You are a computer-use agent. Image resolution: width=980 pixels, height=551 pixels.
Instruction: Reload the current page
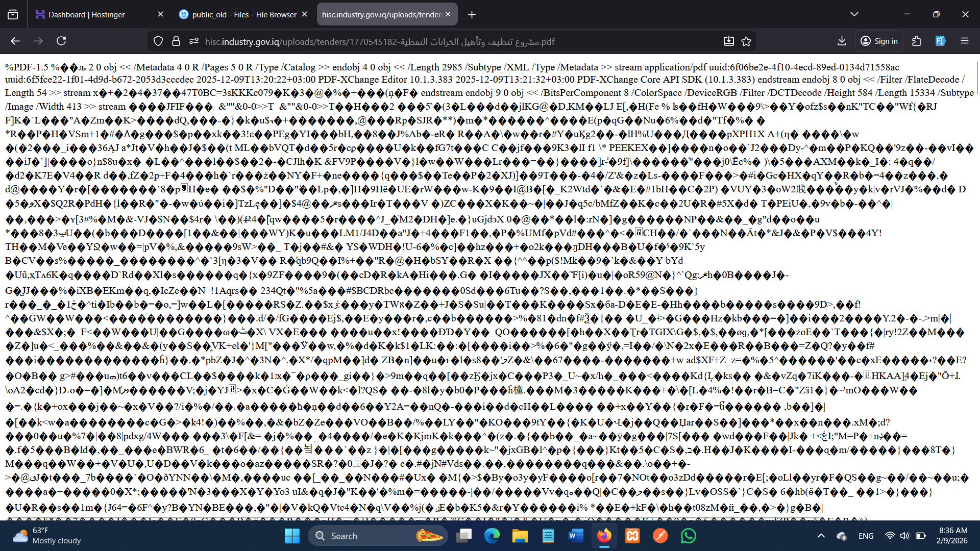(x=61, y=41)
